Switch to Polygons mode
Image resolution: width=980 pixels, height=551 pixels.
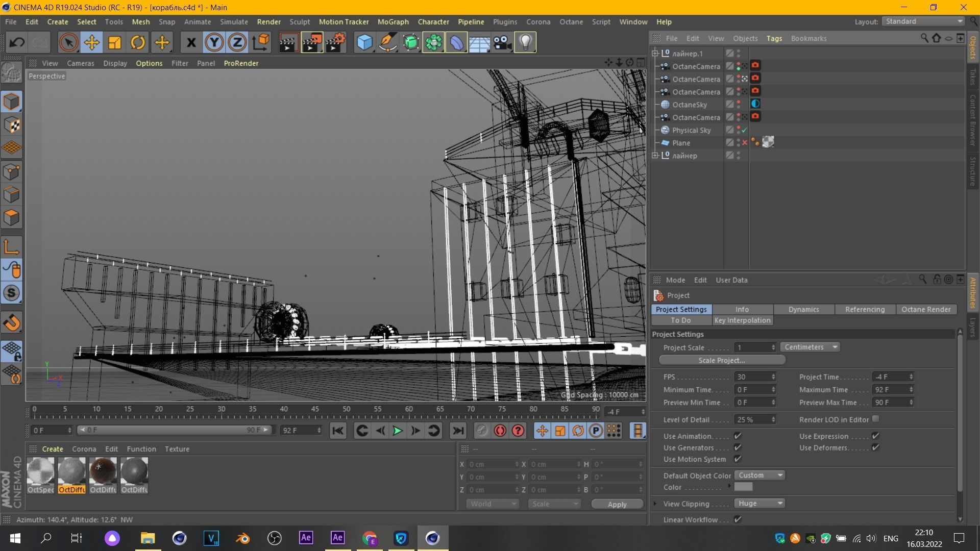(x=12, y=218)
